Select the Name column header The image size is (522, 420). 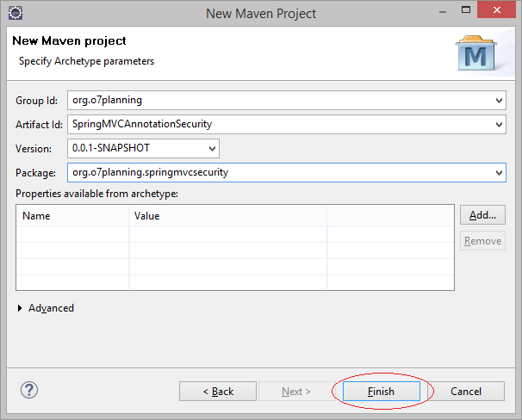tap(72, 216)
